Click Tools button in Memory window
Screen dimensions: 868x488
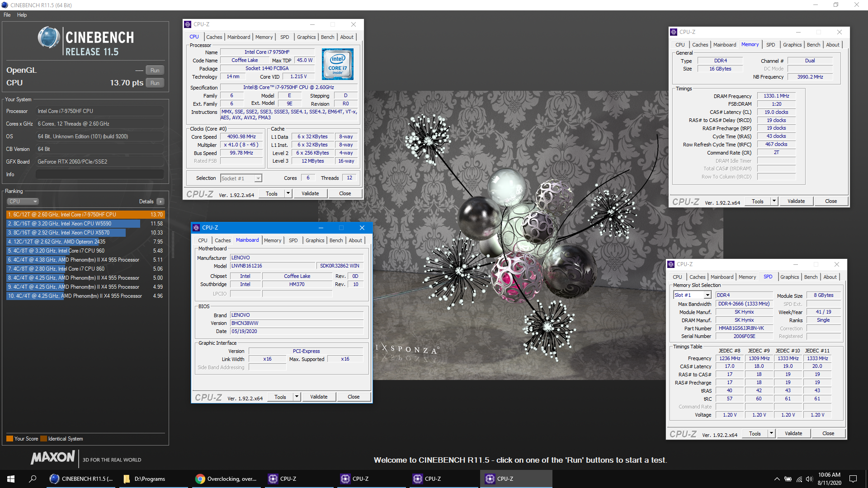758,201
